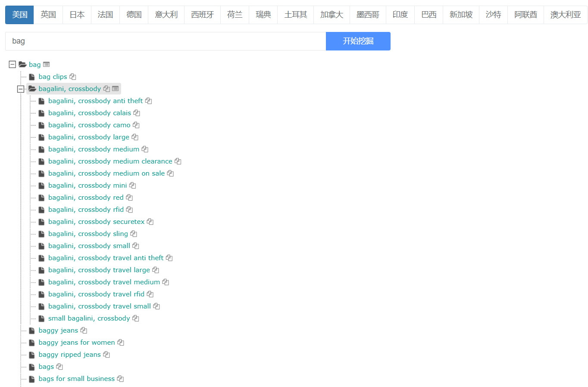588x387 pixels.
Task: Copy icon beside 'bagalini, crossbody calais'
Action: (137, 113)
